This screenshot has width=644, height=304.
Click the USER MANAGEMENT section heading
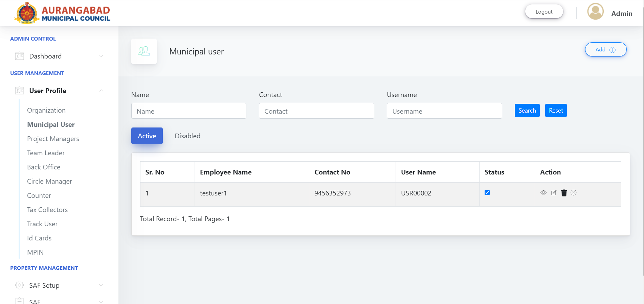coord(37,73)
